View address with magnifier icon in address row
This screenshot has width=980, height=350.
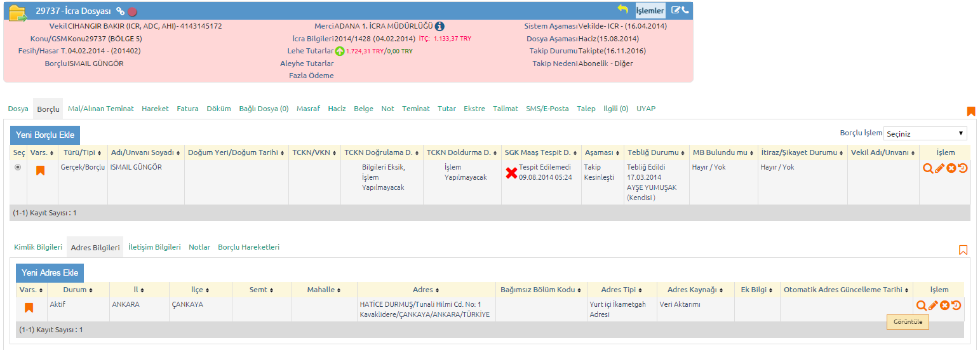(x=922, y=306)
